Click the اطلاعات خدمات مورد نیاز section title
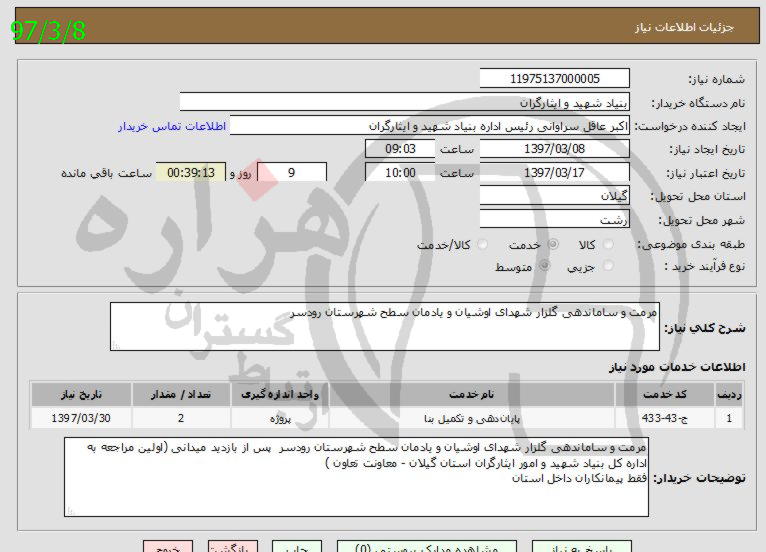 pos(677,367)
